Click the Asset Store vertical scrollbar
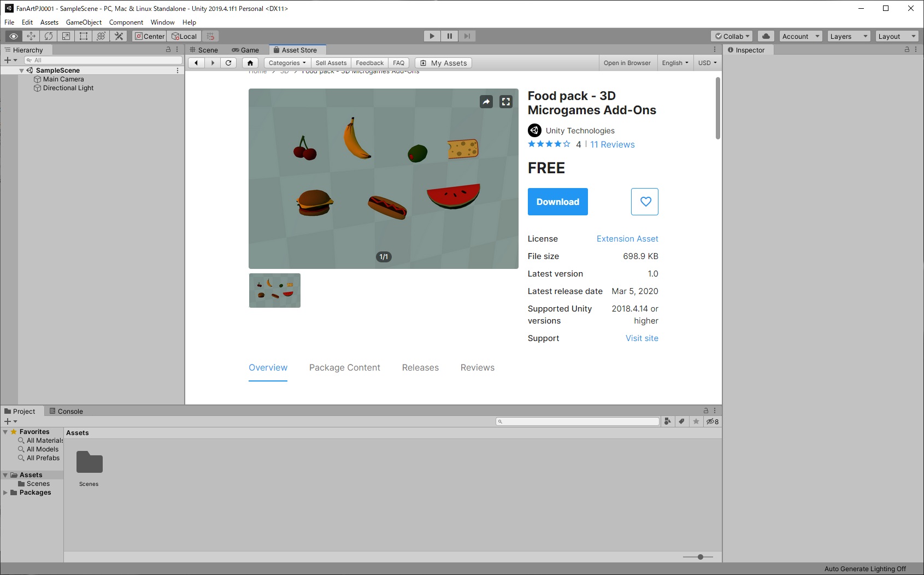This screenshot has width=924, height=575. (x=717, y=108)
